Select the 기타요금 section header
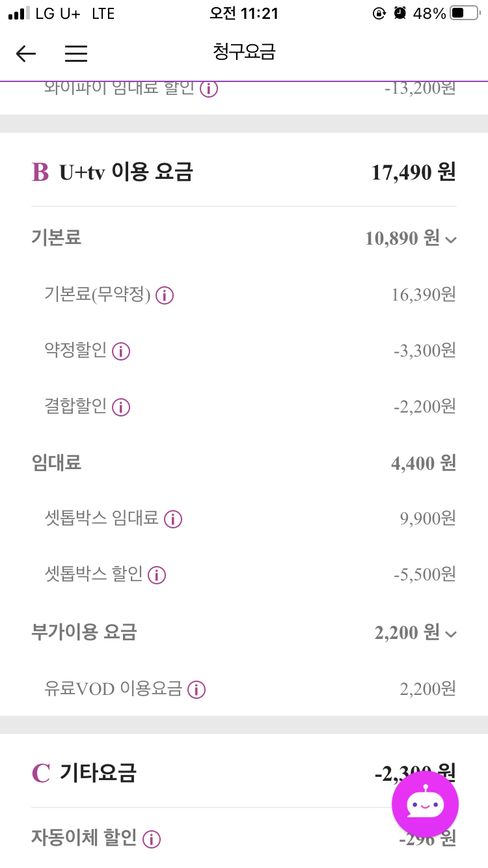This screenshot has width=488, height=868. (x=98, y=773)
